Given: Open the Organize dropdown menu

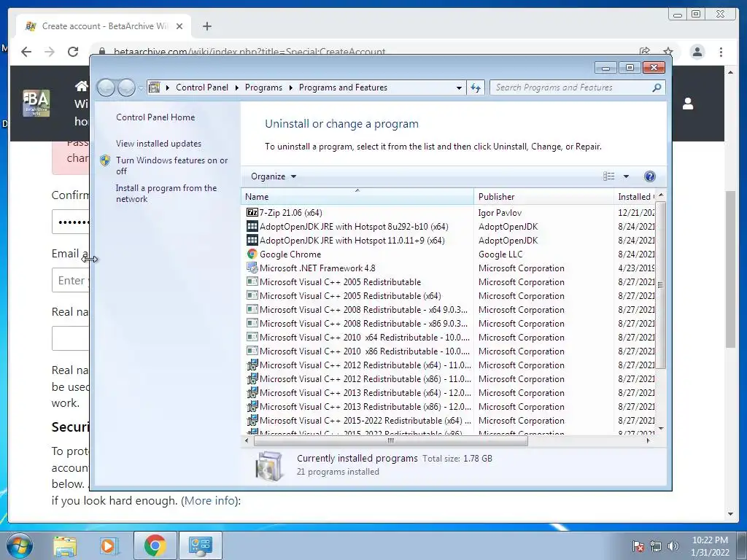Looking at the screenshot, I should click(x=274, y=176).
